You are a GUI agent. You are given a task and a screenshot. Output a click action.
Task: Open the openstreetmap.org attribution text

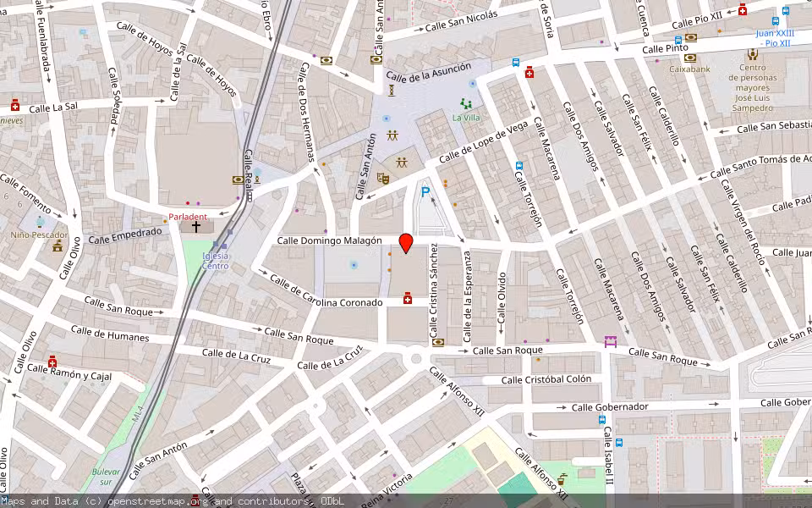(x=161, y=501)
